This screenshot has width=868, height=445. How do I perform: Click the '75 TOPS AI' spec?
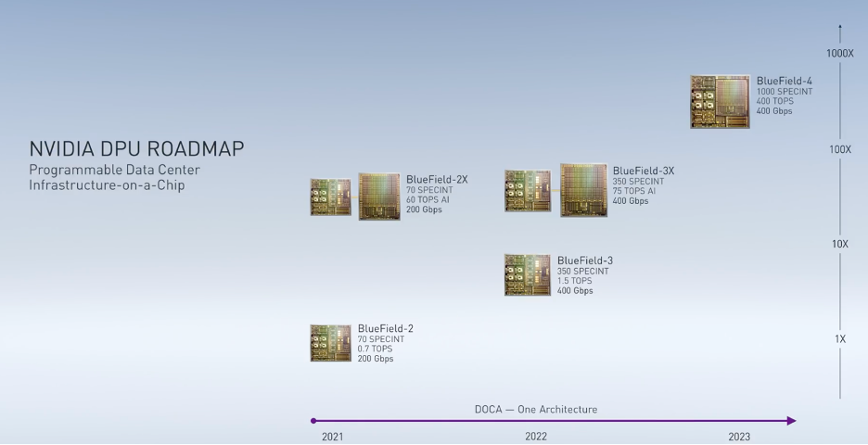[x=633, y=191]
